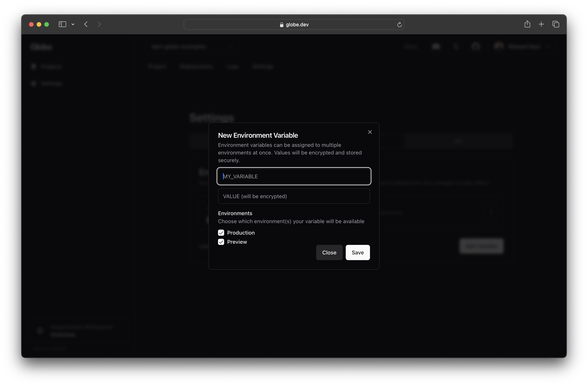Image resolution: width=588 pixels, height=386 pixels.
Task: Click the lock icon in address bar
Action: click(281, 25)
